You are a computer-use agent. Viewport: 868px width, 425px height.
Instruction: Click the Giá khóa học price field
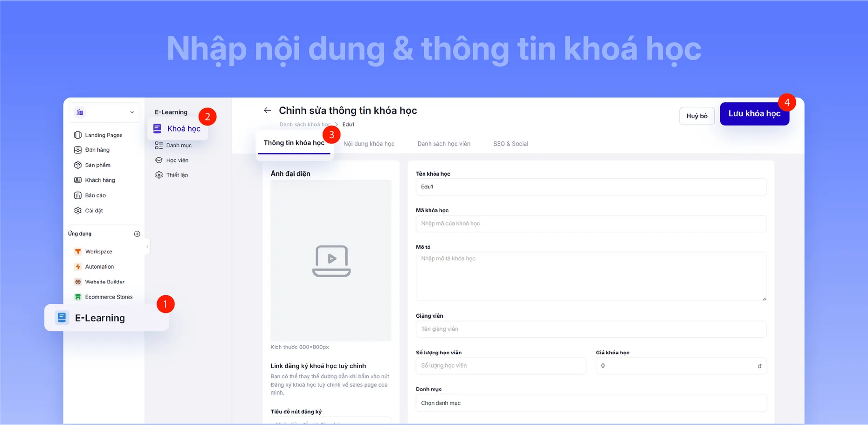pyautogui.click(x=681, y=366)
